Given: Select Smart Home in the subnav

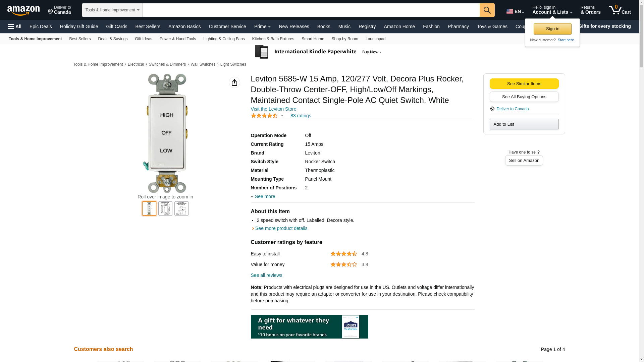Looking at the screenshot, I should [313, 39].
